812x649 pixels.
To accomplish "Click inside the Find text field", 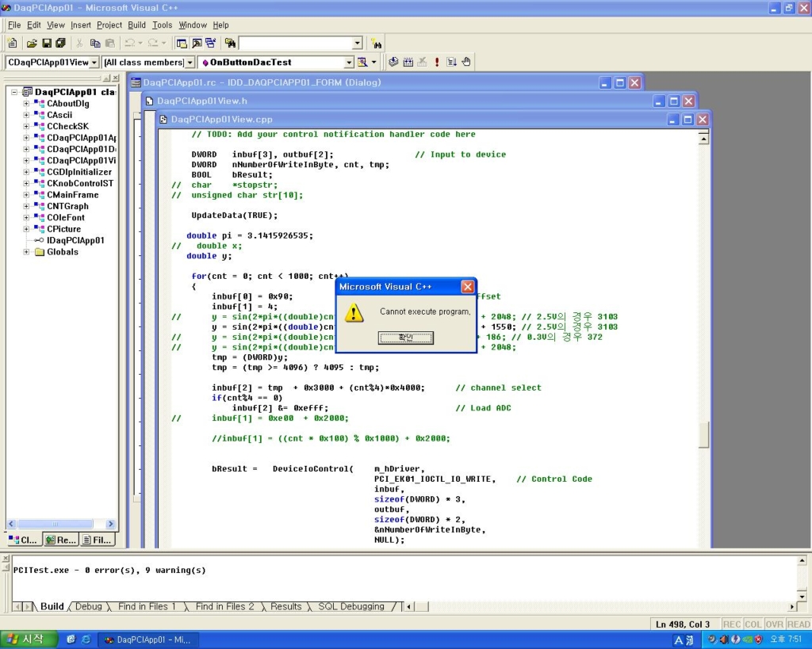I will coord(296,44).
